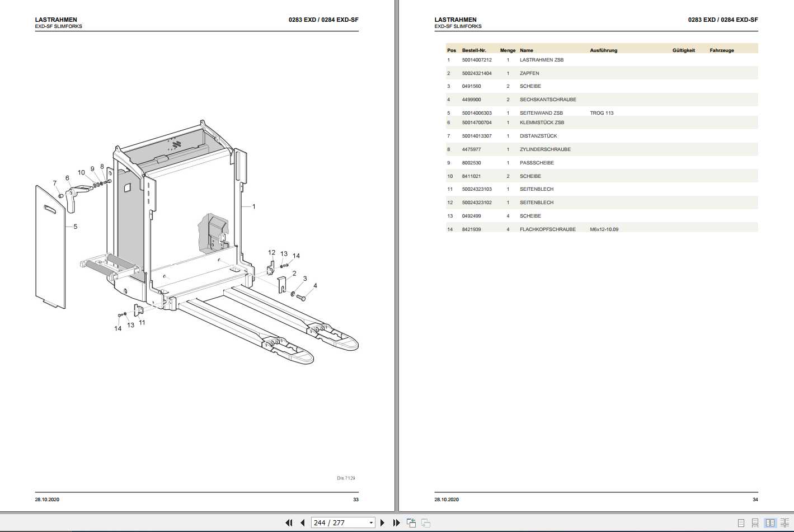Select two-page side-by-side view

[x=770, y=522]
